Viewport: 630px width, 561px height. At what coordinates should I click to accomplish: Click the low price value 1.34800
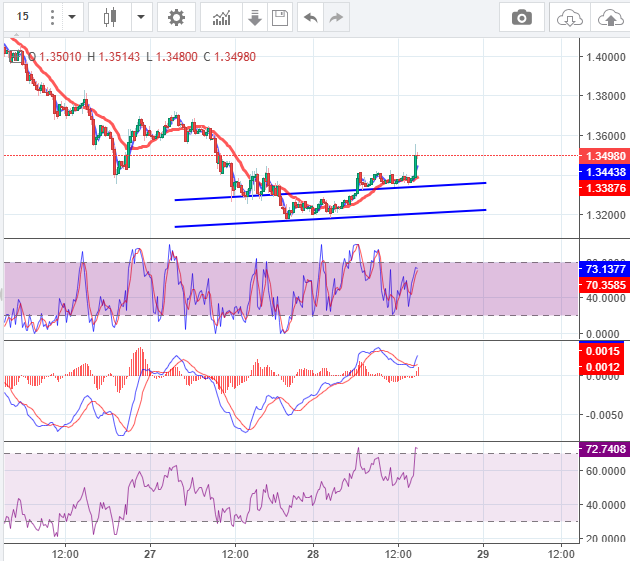177,57
